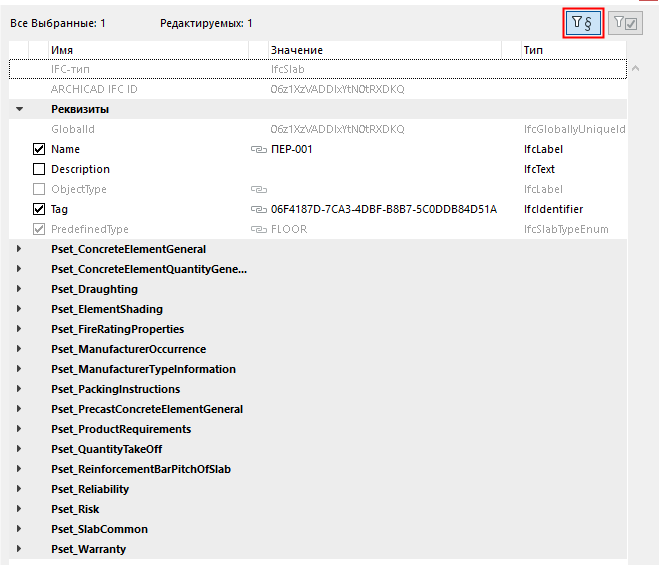Expand Pset_Draughting group
The width and height of the screenshot is (659, 565).
coord(19,289)
